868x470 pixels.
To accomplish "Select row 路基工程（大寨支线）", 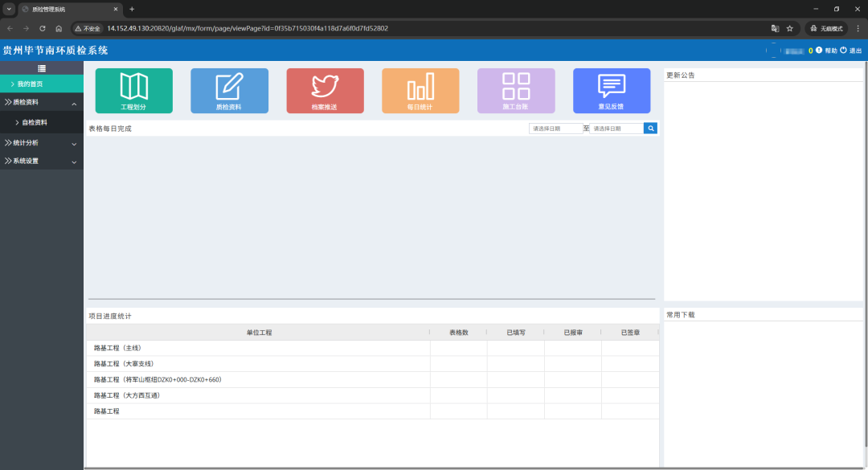I will [373, 364].
